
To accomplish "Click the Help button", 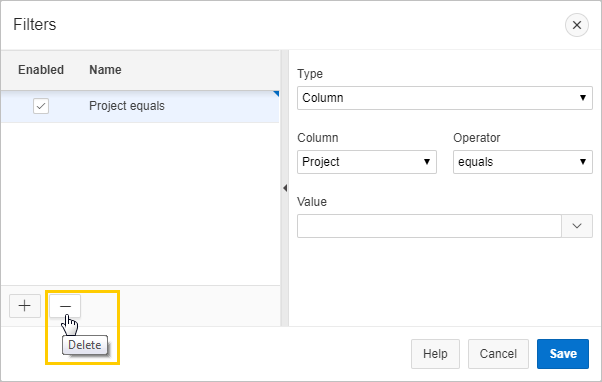I will (x=435, y=354).
